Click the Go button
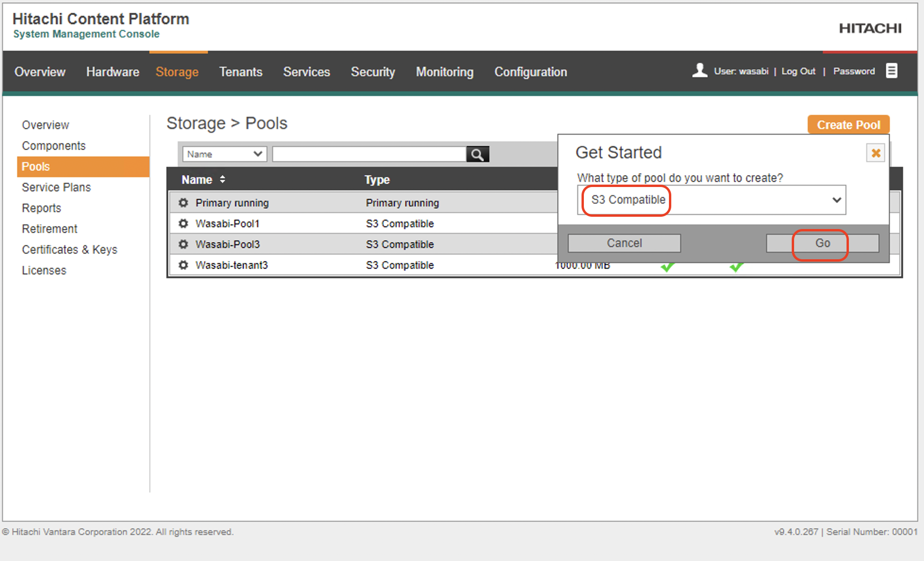 point(822,243)
